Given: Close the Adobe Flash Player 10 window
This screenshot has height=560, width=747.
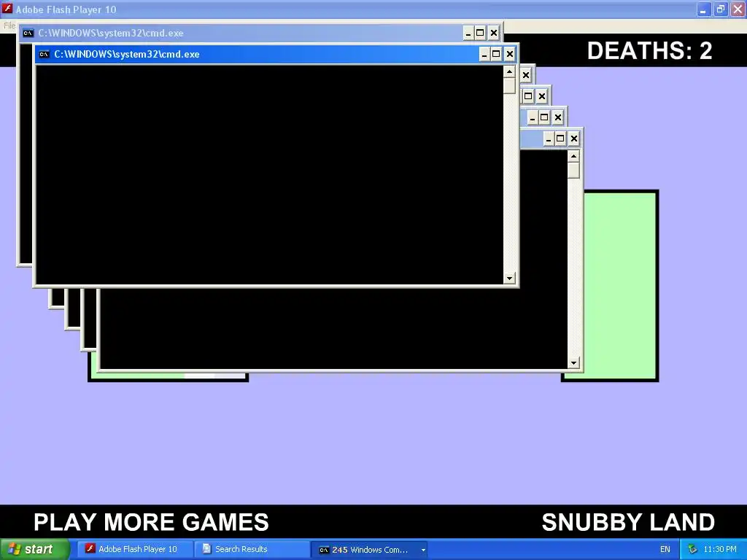Looking at the screenshot, I should 738,9.
